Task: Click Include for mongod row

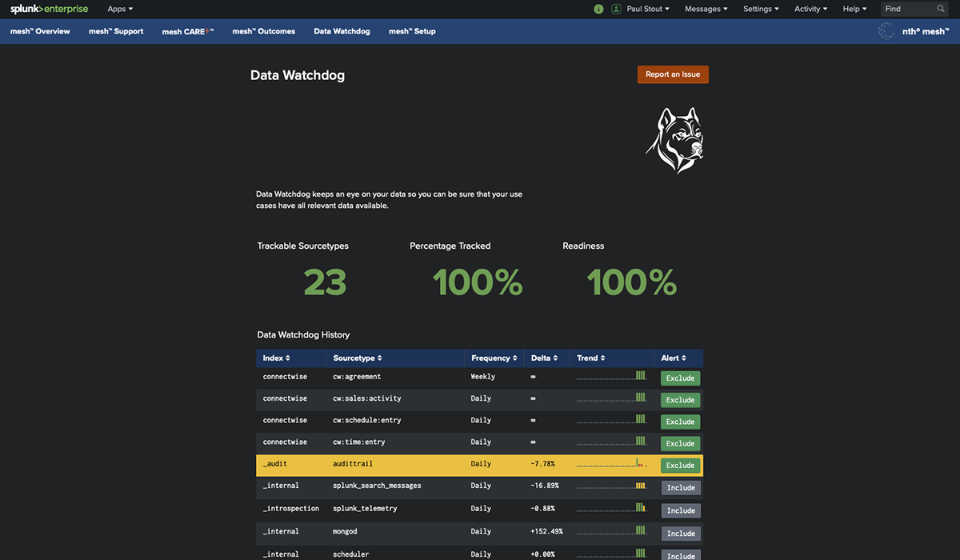Action: click(x=681, y=533)
